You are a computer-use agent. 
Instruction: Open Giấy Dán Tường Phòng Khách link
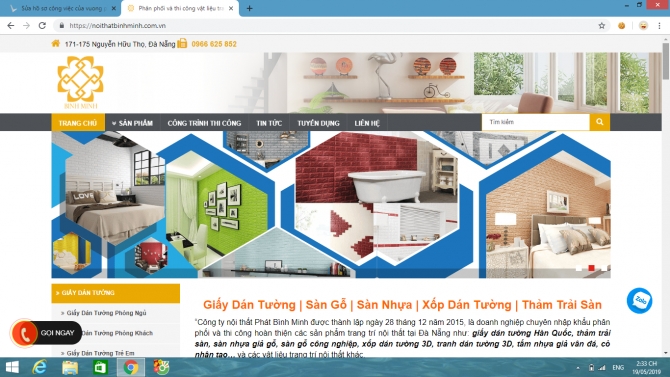[118, 333]
